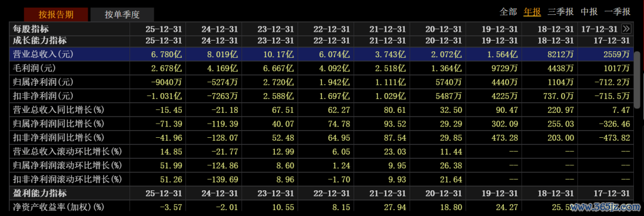Select the 中报 report filter

point(589,12)
